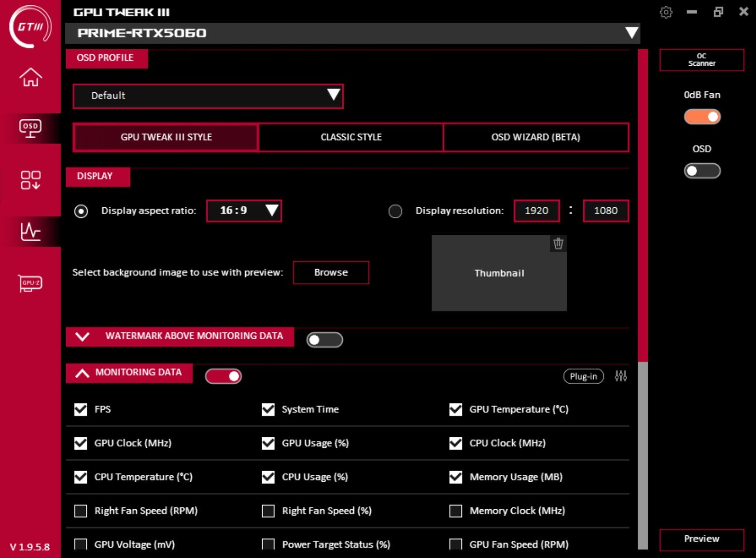Viewport: 756px width, 558px height.
Task: Open the monitoring graph sidebar icon
Action: pyautogui.click(x=30, y=231)
